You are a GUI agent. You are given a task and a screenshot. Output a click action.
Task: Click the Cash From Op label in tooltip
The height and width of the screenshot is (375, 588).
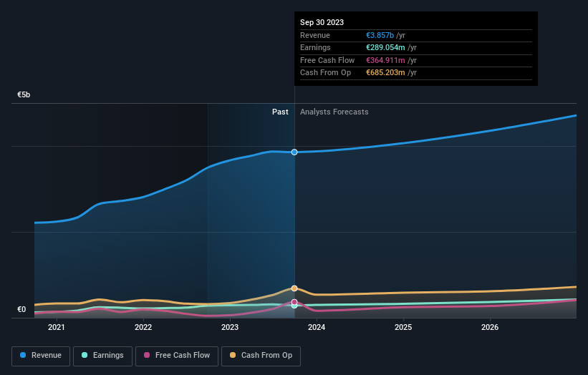click(x=325, y=73)
